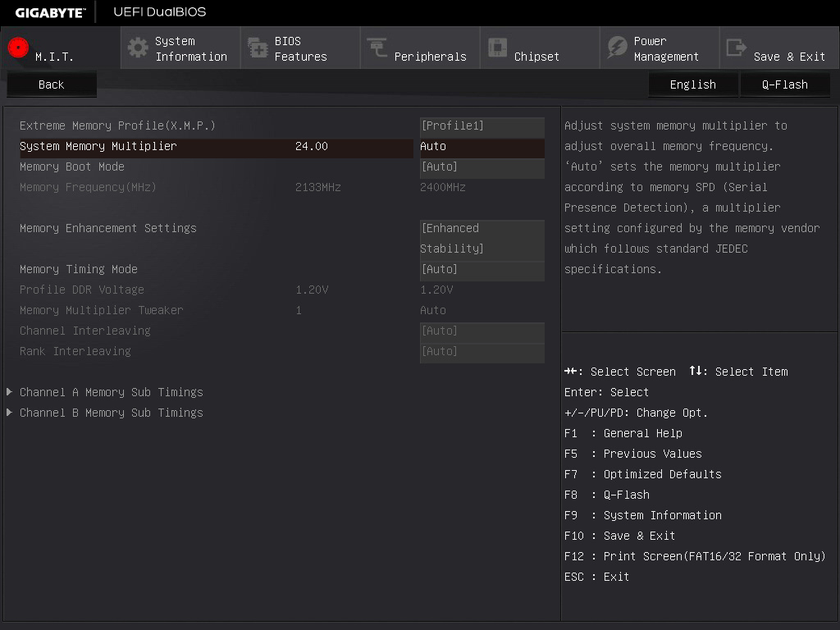Screen dimensions: 840x630
Task: Open the M.I.T. tab
Action: (x=61, y=48)
